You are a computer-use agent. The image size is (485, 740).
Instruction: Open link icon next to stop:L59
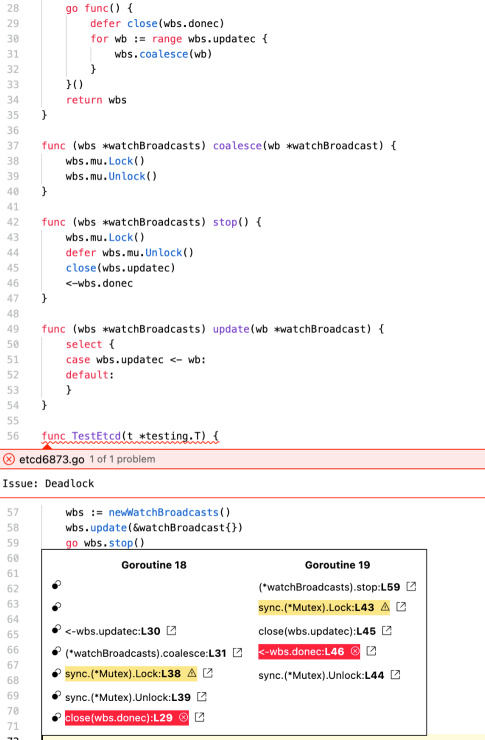pos(411,586)
